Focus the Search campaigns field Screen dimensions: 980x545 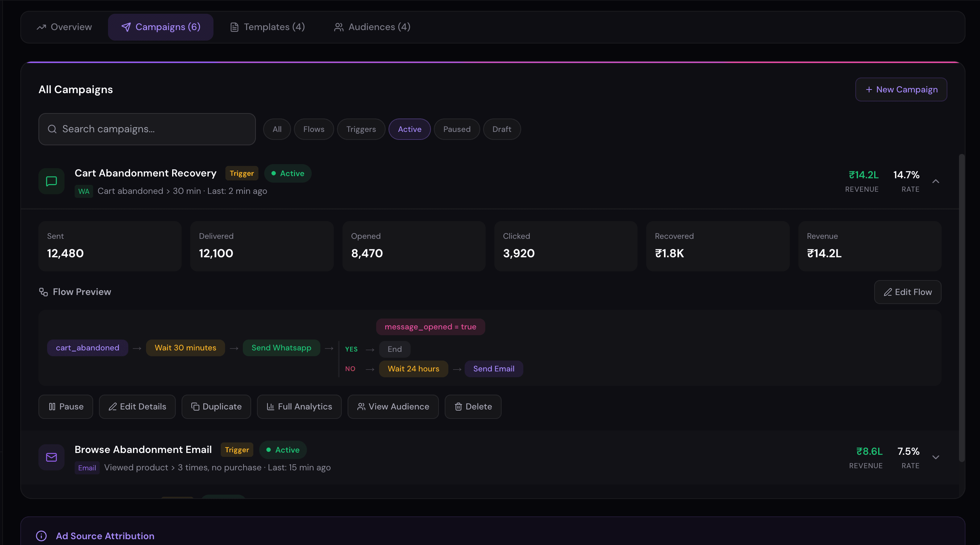pyautogui.click(x=147, y=129)
